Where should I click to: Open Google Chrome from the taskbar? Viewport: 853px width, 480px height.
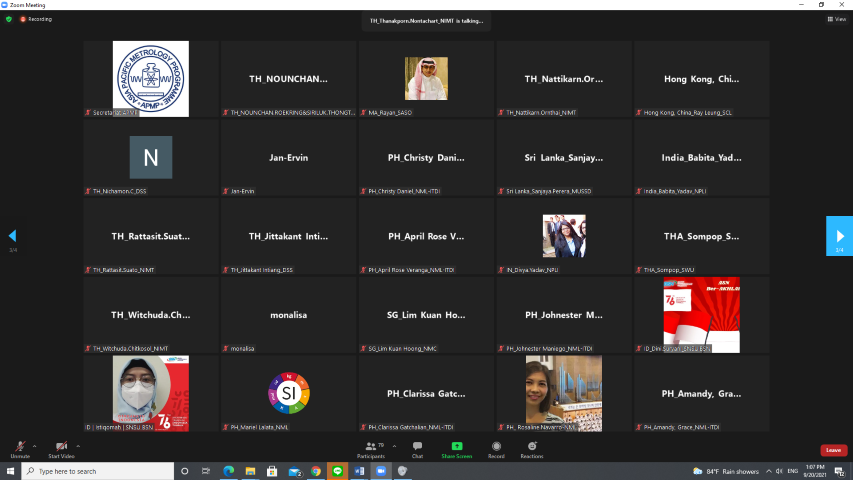tap(315, 470)
